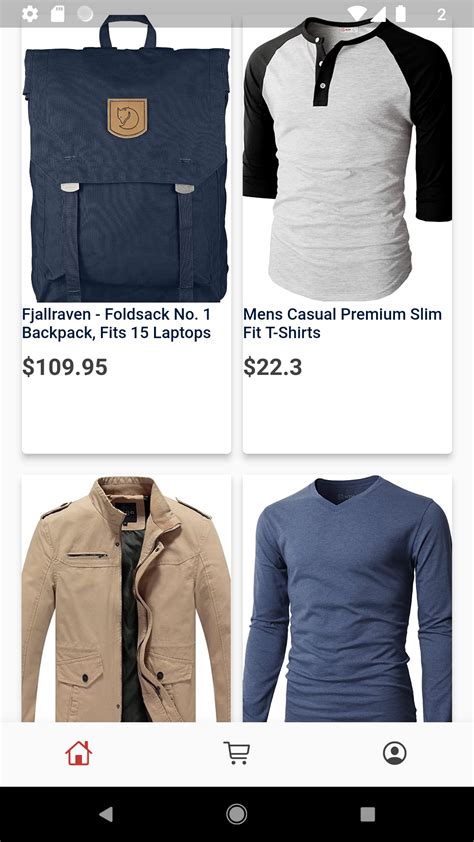Select the Fjallraven Foldsack No. 1 title
This screenshot has width=474, height=842.
pyautogui.click(x=116, y=323)
